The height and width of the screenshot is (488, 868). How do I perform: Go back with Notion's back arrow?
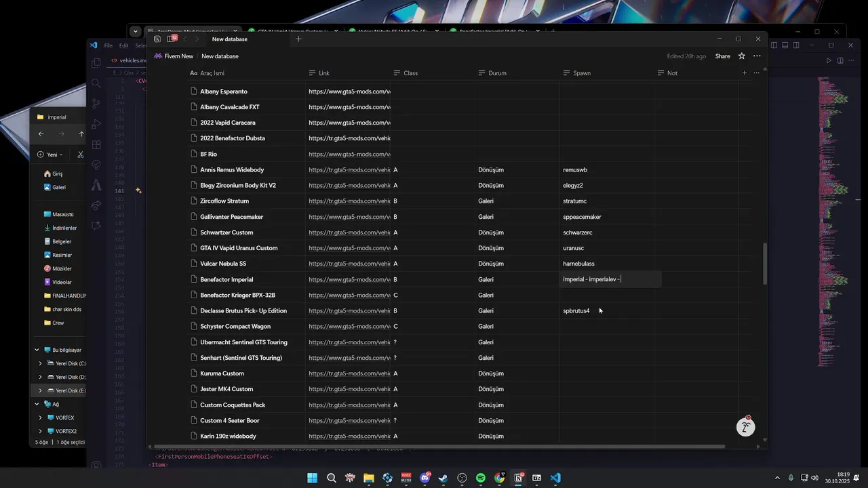click(x=184, y=39)
